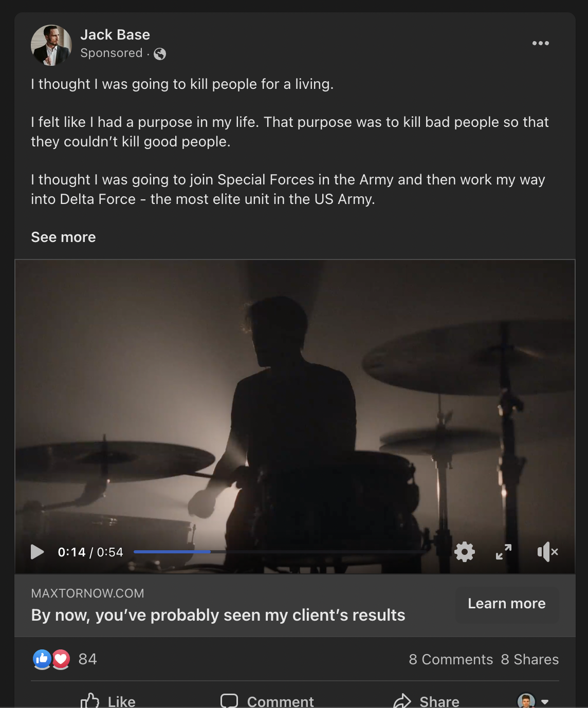Like the post

click(108, 700)
